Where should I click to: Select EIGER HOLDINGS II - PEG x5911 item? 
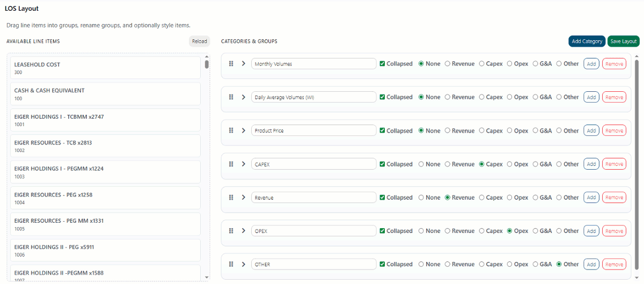click(105, 250)
